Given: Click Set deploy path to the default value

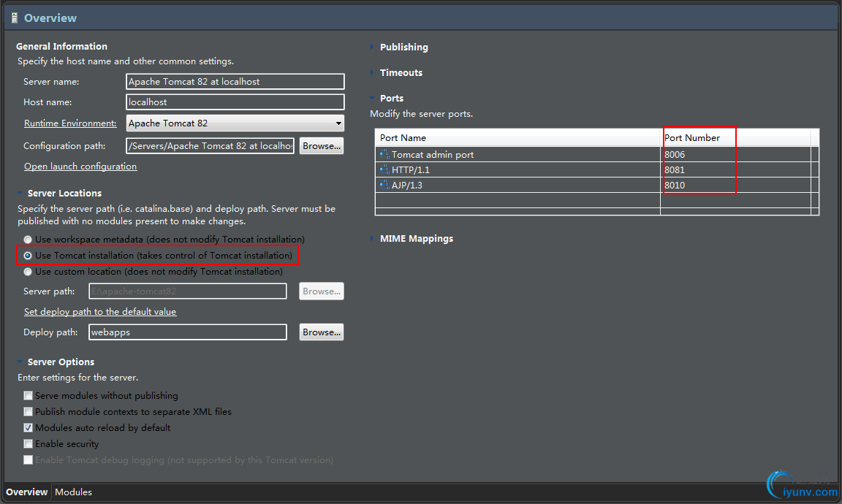Looking at the screenshot, I should point(100,312).
